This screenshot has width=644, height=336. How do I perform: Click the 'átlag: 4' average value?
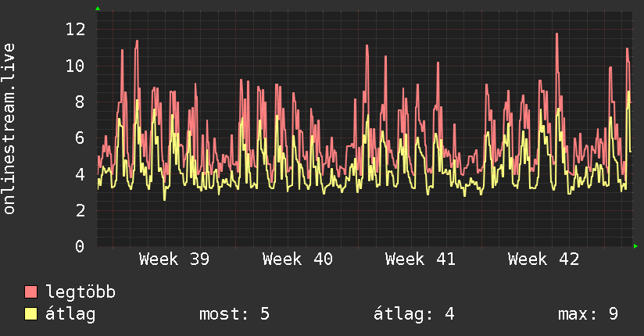point(414,314)
